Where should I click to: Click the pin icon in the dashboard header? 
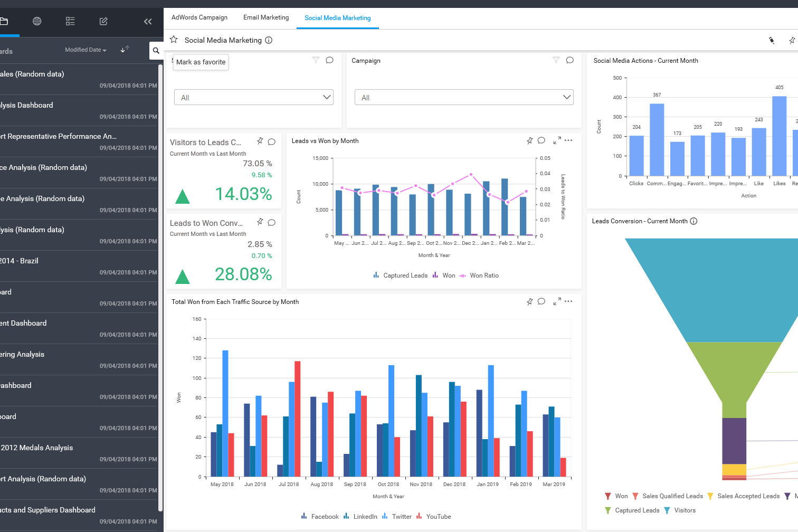(792, 40)
